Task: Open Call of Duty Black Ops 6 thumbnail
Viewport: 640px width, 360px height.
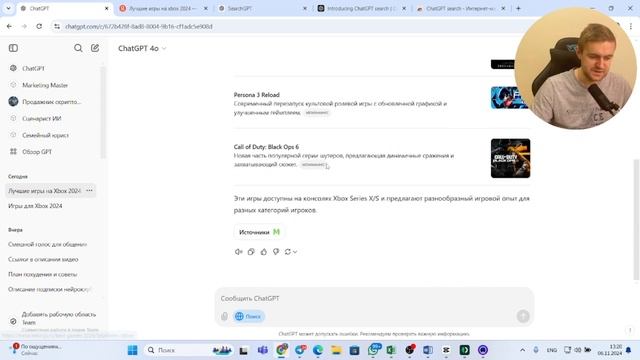Action: (x=510, y=158)
